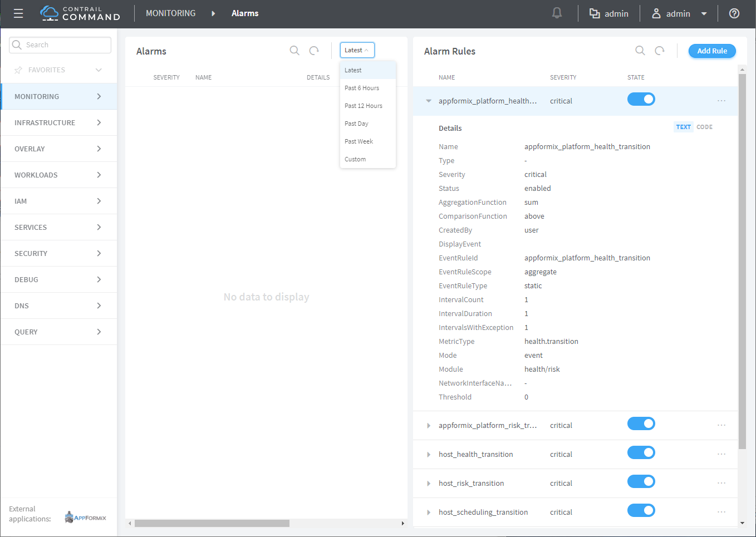The image size is (756, 537).
Task: Refresh the Alarm Rules panel
Action: (x=660, y=51)
